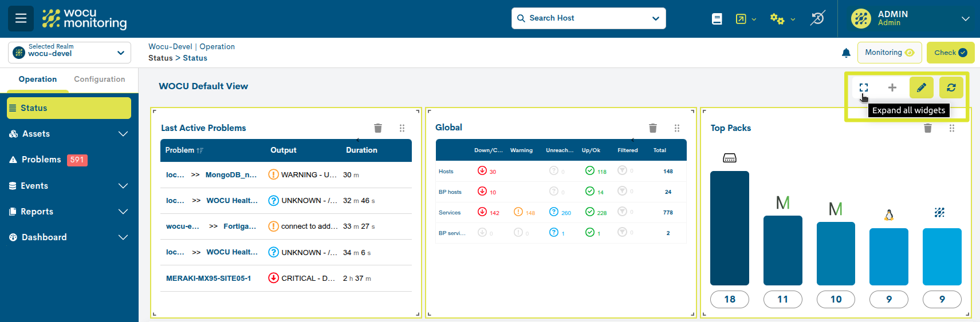Toggle the Check button
Viewport: 980px width, 322px height.
(x=950, y=53)
